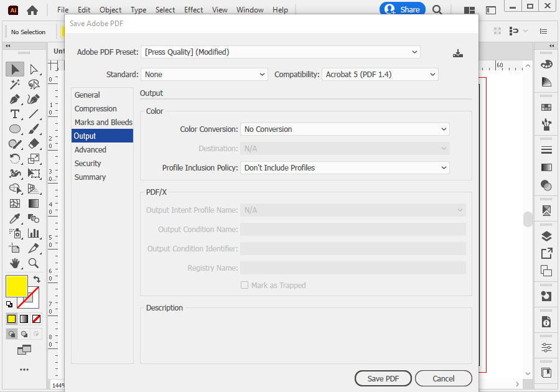Pick the Perspective Grid tool
This screenshot has width=560, height=392.
34,188
